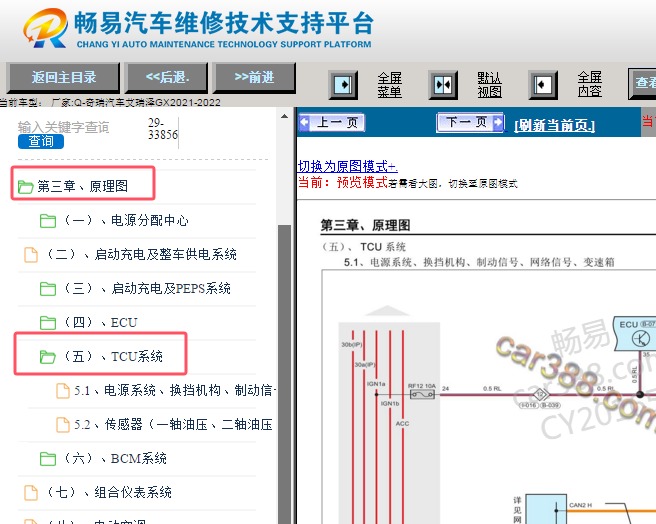
Task: Click the partially visible 查看 button at right
Action: (x=643, y=84)
